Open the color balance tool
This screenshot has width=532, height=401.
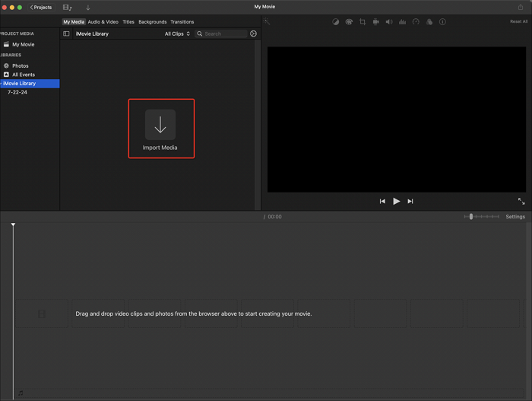pyautogui.click(x=336, y=22)
